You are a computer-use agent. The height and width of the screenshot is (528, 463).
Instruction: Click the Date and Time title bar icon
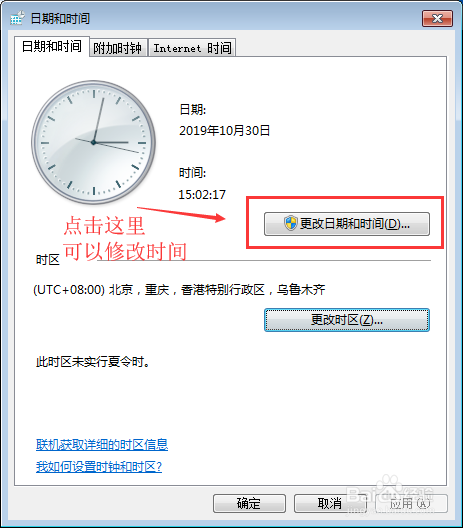(18, 18)
